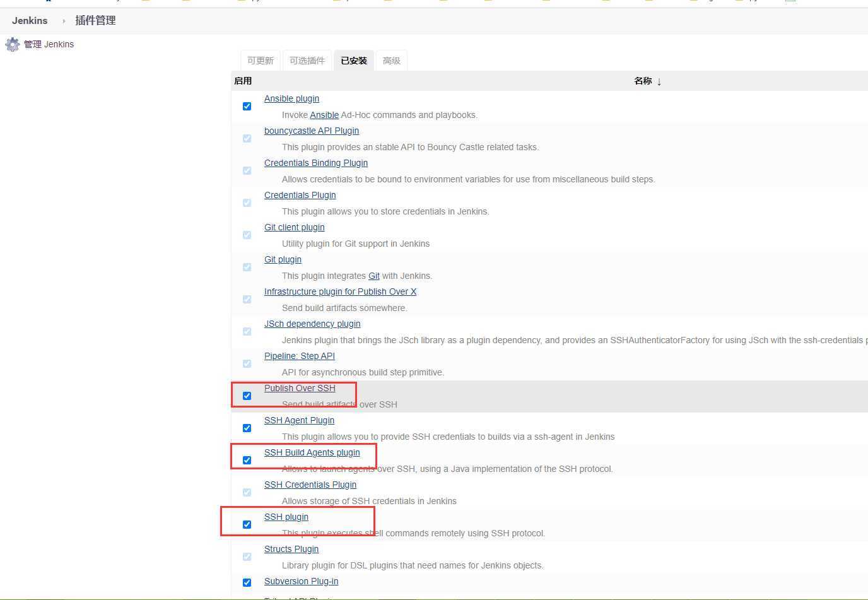Disable the Publish Over SSH checkbox
This screenshot has height=600, width=868.
[247, 396]
